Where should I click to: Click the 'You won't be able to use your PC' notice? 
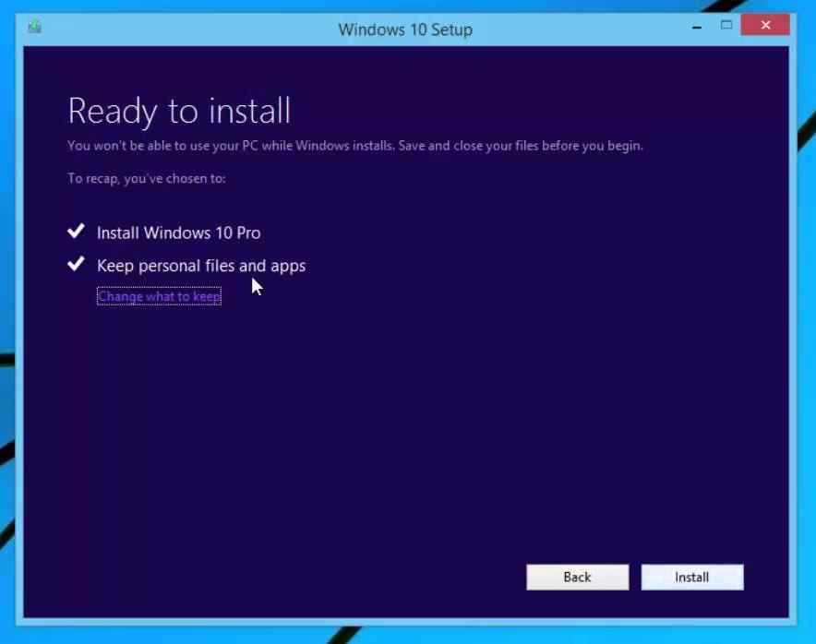pyautogui.click(x=354, y=146)
